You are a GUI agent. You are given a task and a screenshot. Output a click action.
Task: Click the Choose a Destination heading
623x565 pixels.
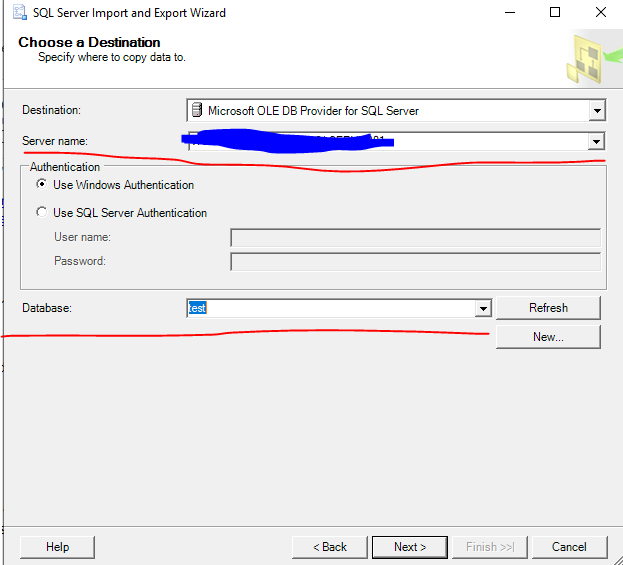tap(89, 42)
